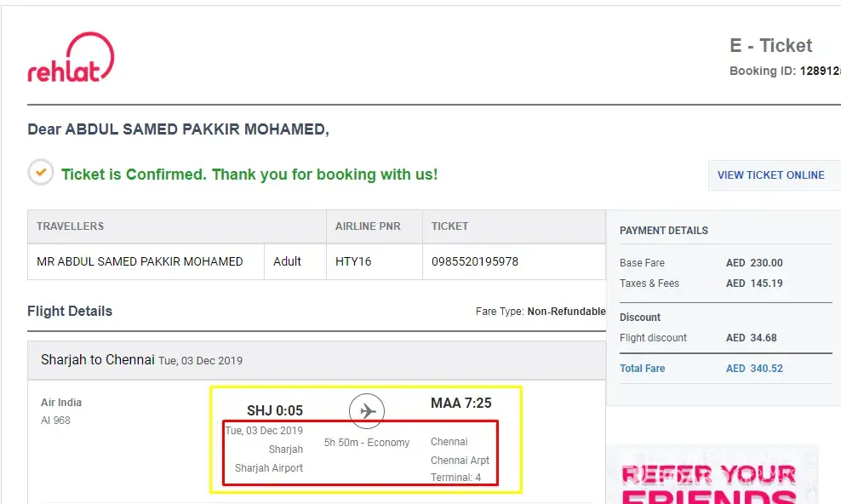Click the TICKET column header
The width and height of the screenshot is (841, 504).
(x=449, y=226)
